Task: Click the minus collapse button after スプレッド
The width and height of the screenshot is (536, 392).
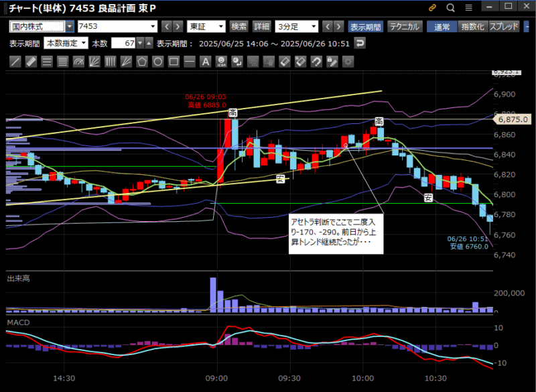Action: pos(527,26)
